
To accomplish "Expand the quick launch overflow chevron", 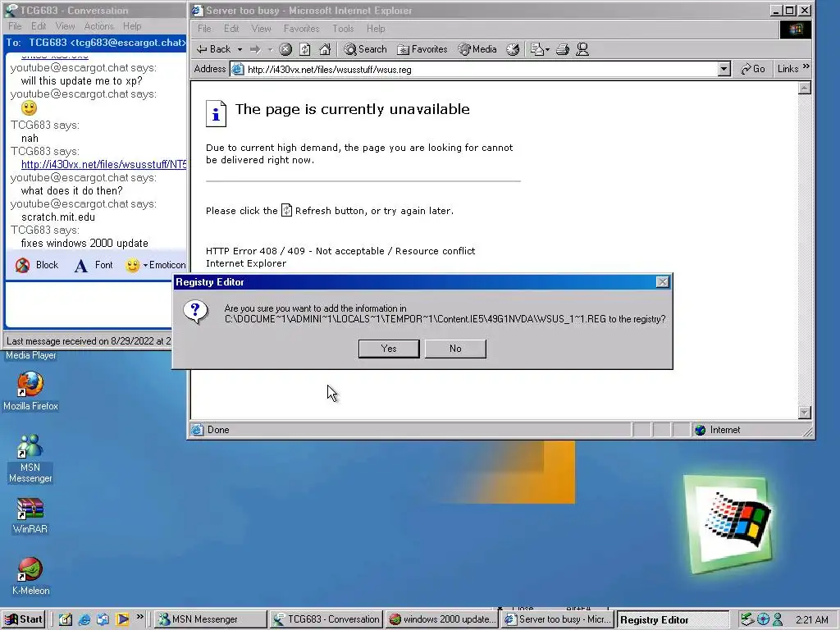I will pos(139,617).
